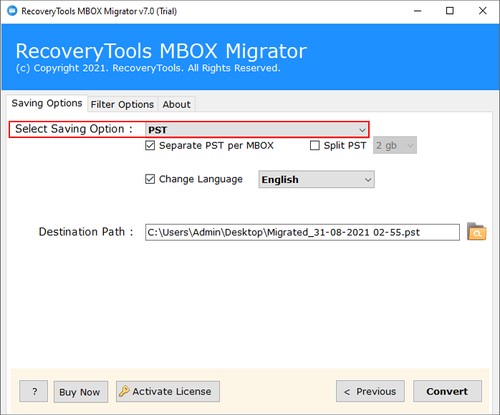Click the key icon on Activate License
The width and height of the screenshot is (500, 415).
click(124, 391)
